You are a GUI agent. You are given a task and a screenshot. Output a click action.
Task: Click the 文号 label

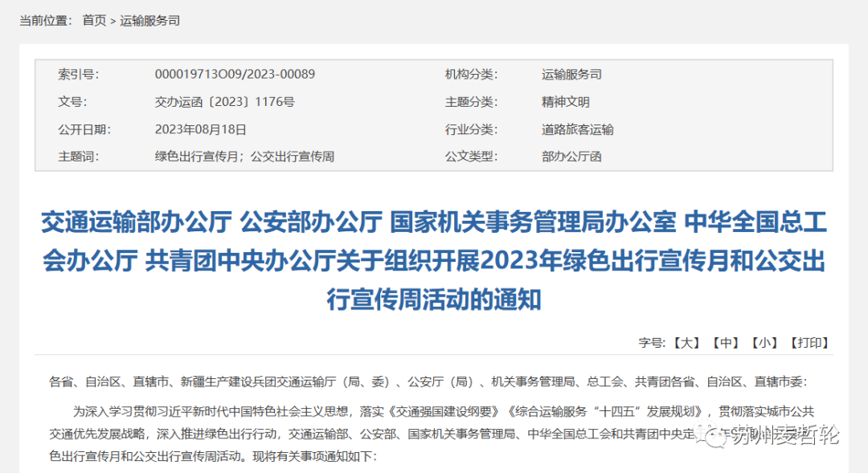click(x=72, y=102)
